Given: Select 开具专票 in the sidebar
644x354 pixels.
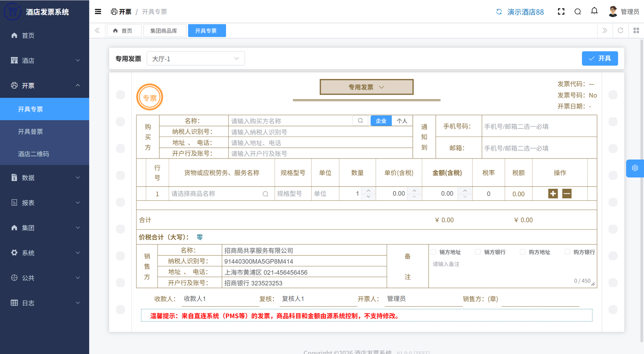Looking at the screenshot, I should pyautogui.click(x=44, y=109).
